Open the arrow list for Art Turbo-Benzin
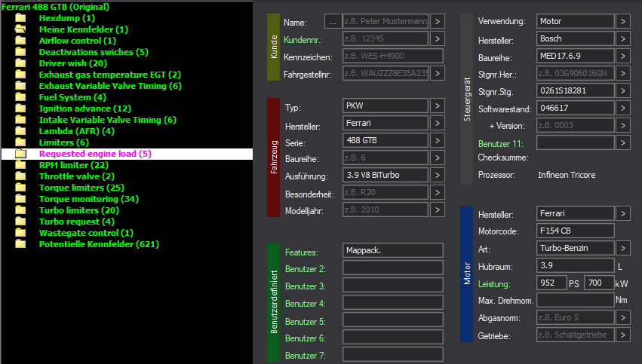The image size is (642, 364). coord(622,248)
